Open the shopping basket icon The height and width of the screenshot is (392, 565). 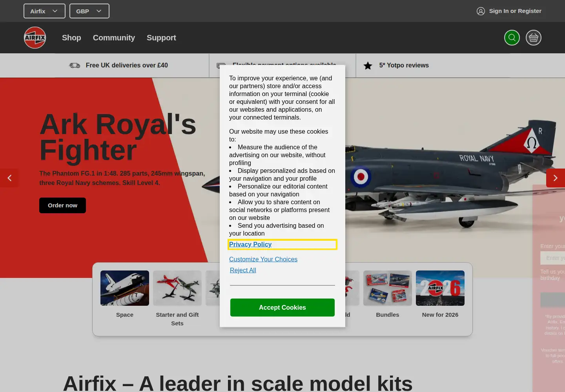pos(534,38)
